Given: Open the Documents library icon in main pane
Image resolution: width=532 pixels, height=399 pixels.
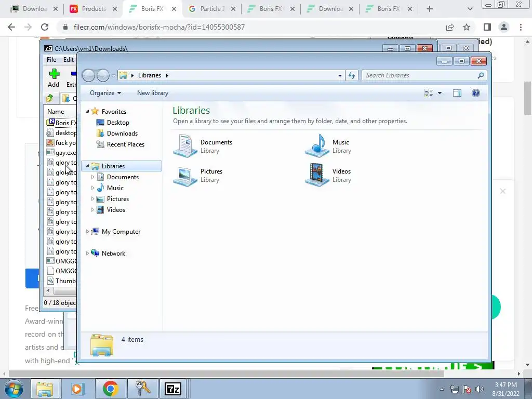Looking at the screenshot, I should tap(185, 146).
